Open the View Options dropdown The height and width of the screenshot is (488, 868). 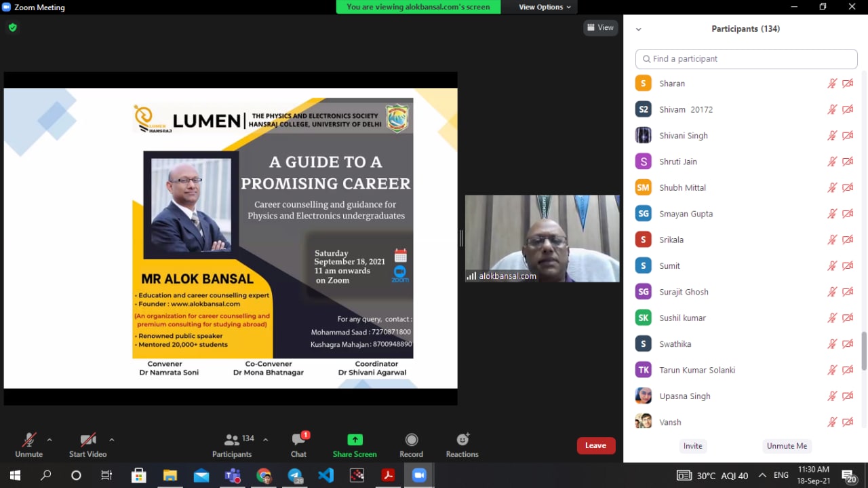point(545,7)
